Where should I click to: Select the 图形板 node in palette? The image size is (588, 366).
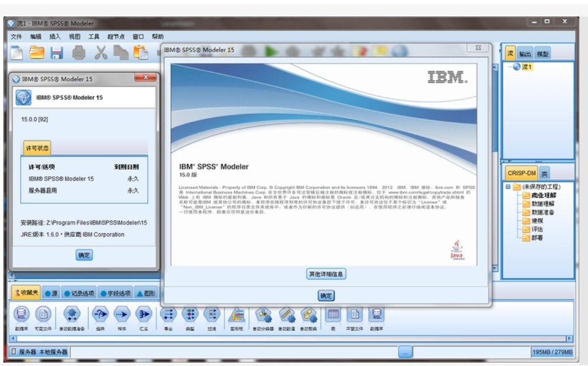tap(236, 315)
